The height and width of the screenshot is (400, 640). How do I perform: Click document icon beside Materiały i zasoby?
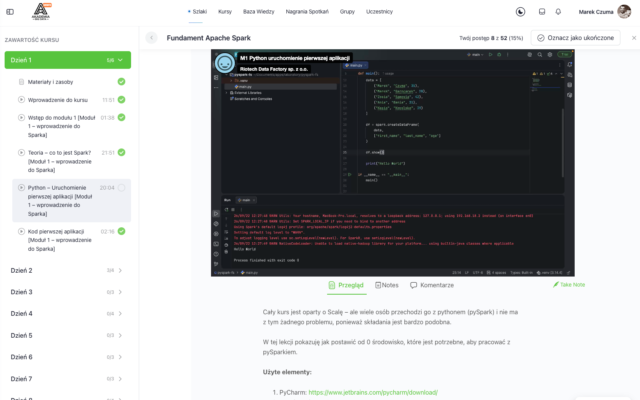click(x=21, y=82)
